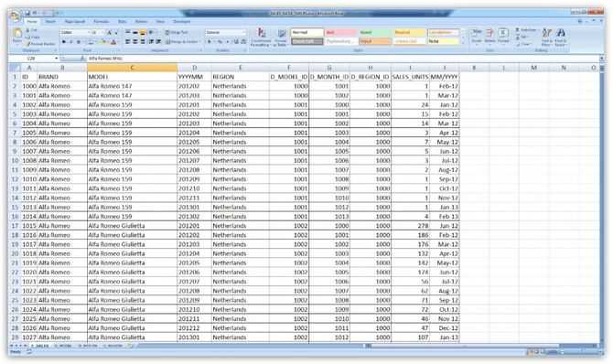
Task: Toggle bottom align button
Action: click(143, 32)
